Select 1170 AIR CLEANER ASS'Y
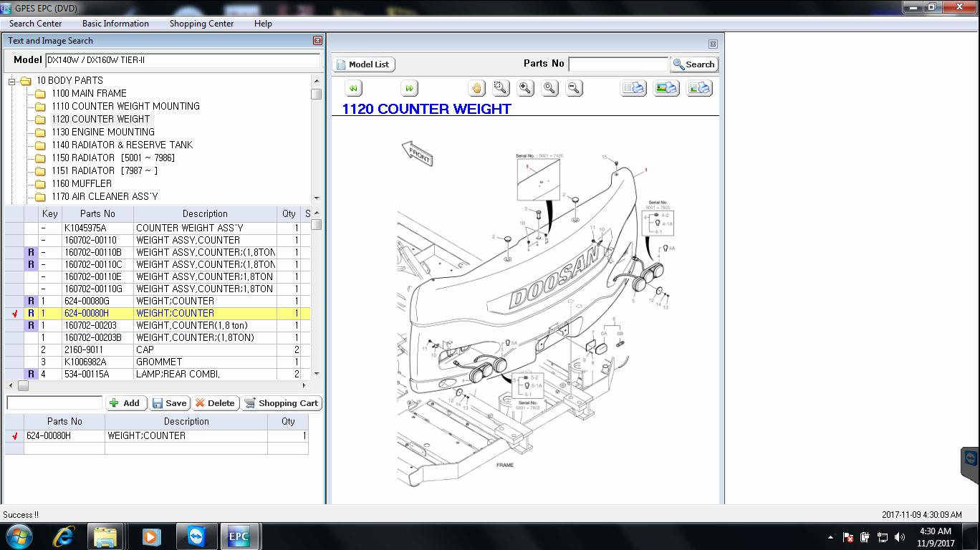Image resolution: width=980 pixels, height=550 pixels. pos(105,196)
